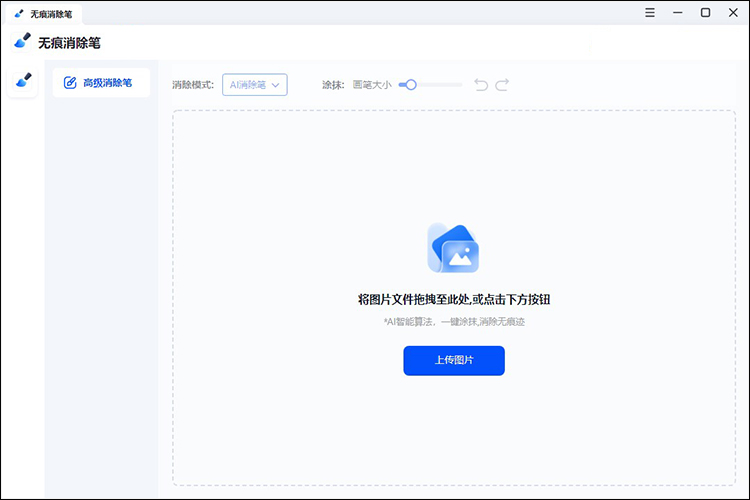The width and height of the screenshot is (750, 500).
Task: Click the text 将图片文件拖拽至此处,或点击下方按钮
Action: [x=454, y=300]
